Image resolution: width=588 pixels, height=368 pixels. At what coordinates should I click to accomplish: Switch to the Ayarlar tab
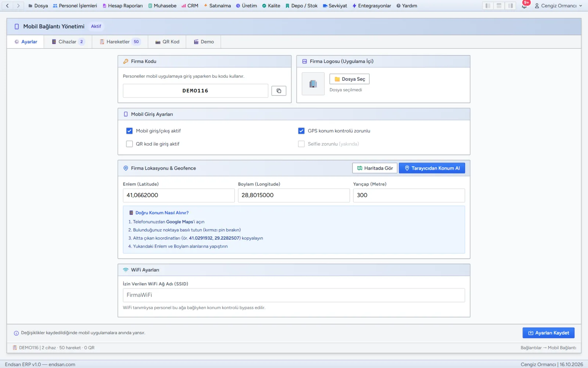click(x=25, y=42)
